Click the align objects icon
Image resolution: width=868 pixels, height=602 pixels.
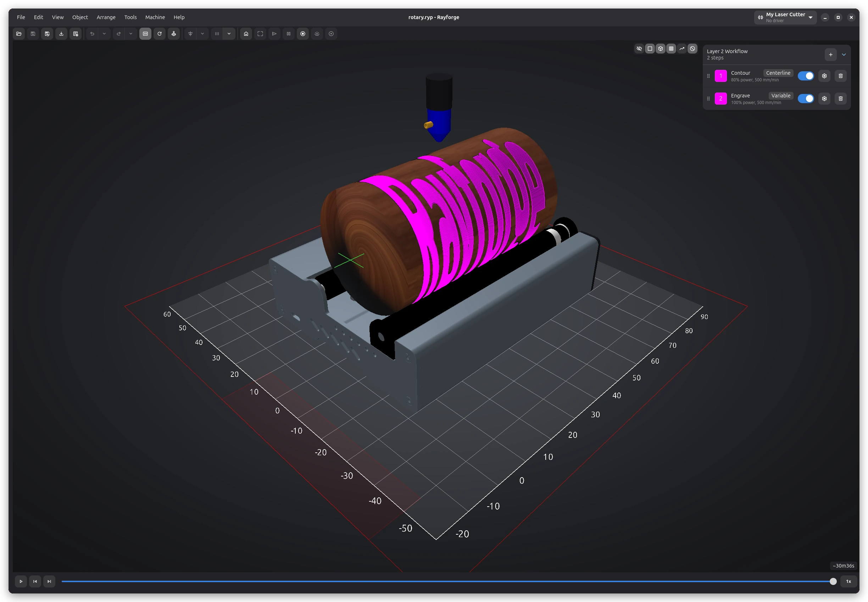click(190, 34)
